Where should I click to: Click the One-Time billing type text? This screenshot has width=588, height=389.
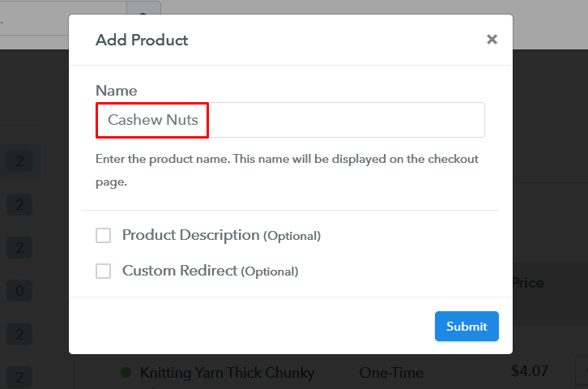[x=391, y=373]
